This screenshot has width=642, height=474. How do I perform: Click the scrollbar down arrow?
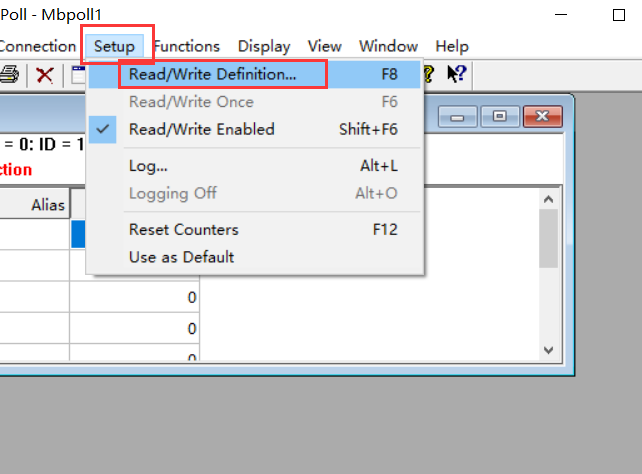[549, 350]
